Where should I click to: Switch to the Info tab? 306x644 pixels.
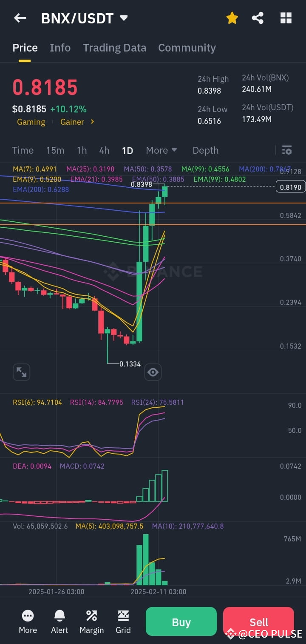60,48
